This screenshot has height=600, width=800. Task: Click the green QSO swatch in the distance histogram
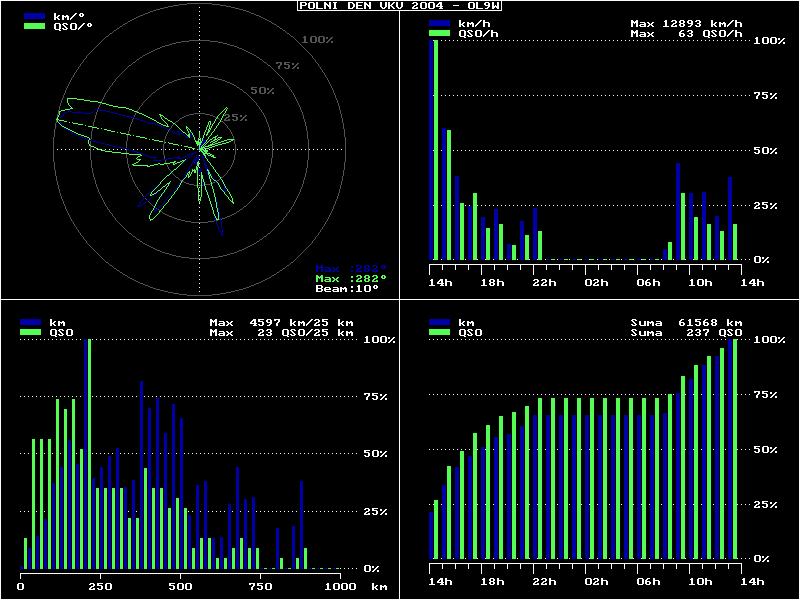point(31,333)
